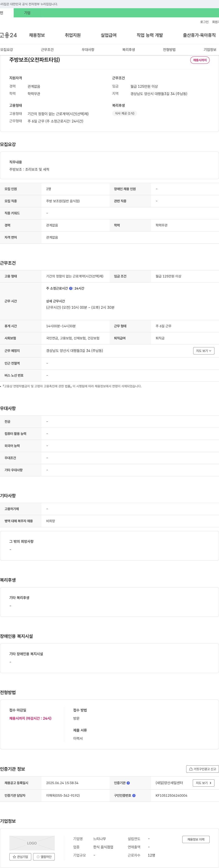This screenshot has width=219, height=868.
Task: Click the 열람차단 button
Action: click(x=44, y=857)
